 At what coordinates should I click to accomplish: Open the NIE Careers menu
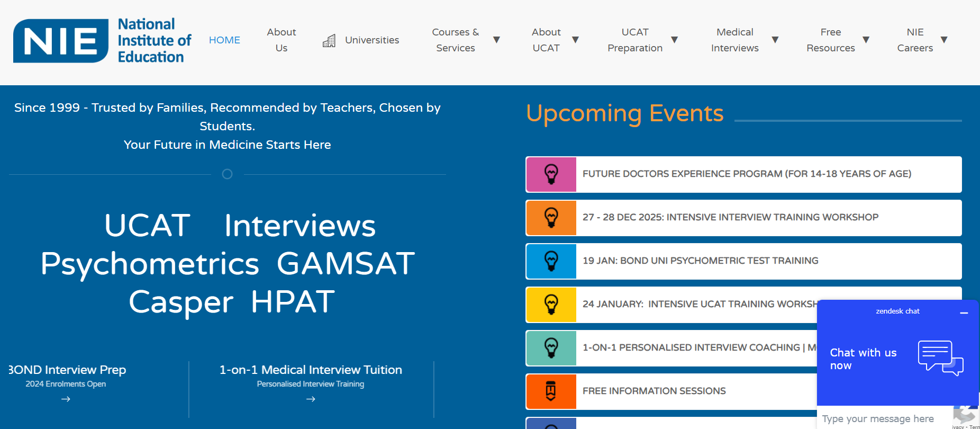915,40
